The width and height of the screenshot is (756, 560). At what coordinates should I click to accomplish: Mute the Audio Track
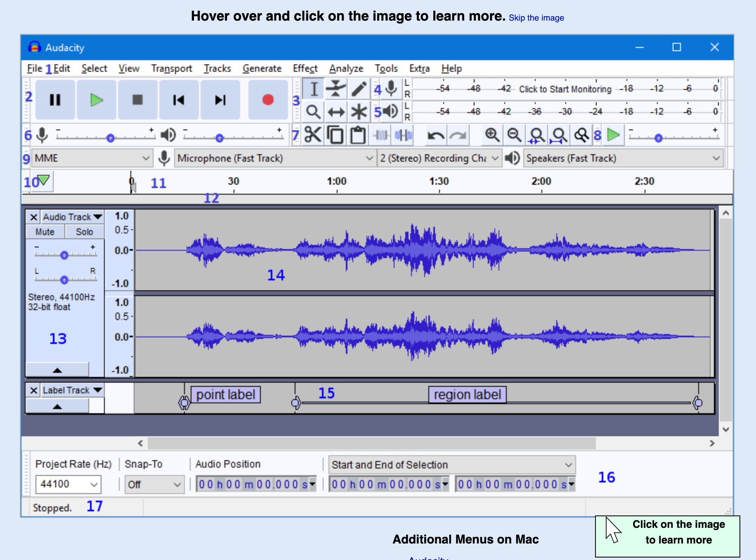[44, 231]
